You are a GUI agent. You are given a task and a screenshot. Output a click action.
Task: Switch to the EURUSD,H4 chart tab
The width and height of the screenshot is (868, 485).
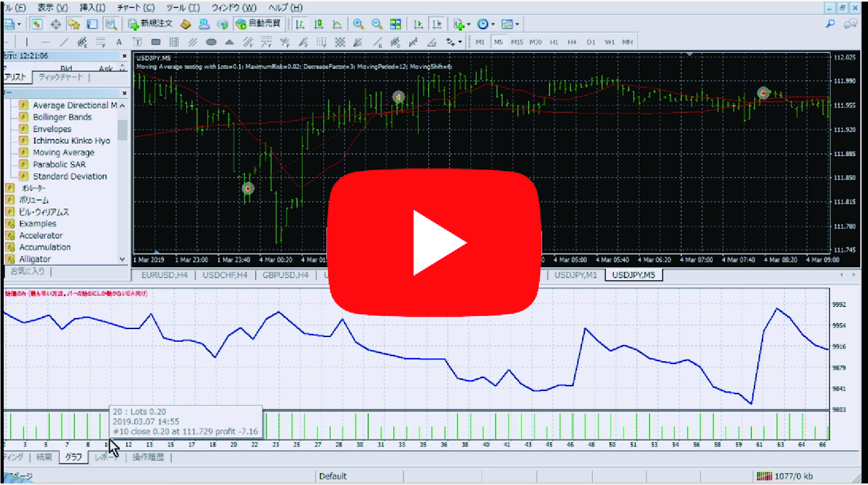(x=164, y=275)
